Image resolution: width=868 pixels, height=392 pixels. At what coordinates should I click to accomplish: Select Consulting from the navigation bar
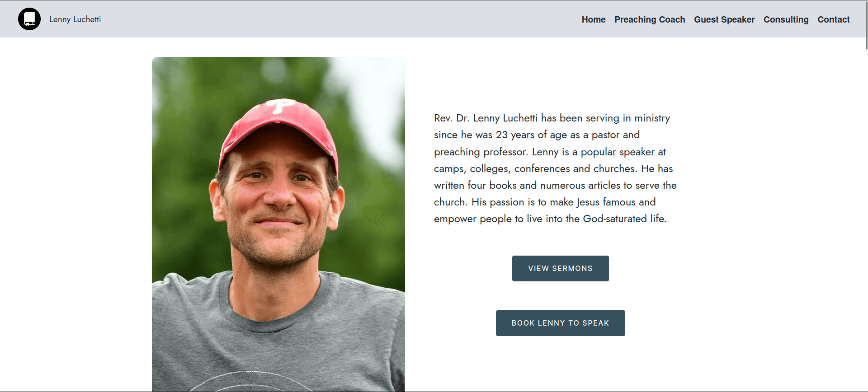[786, 19]
